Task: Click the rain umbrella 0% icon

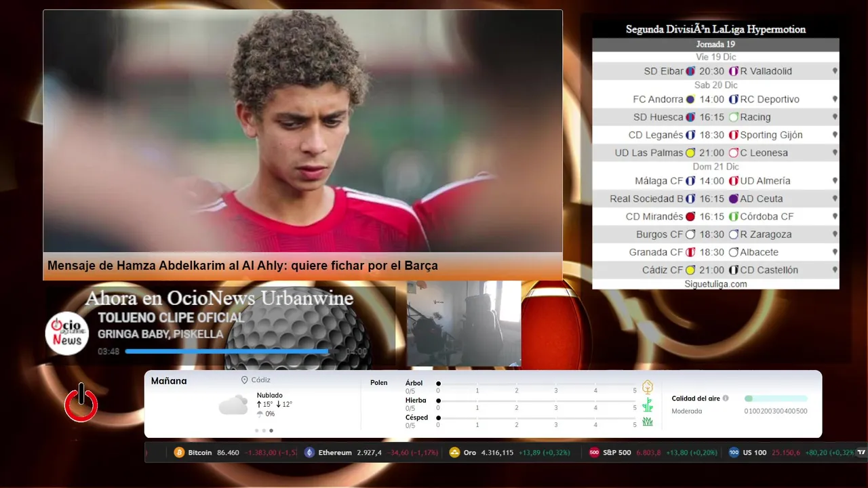Action: pos(260,413)
